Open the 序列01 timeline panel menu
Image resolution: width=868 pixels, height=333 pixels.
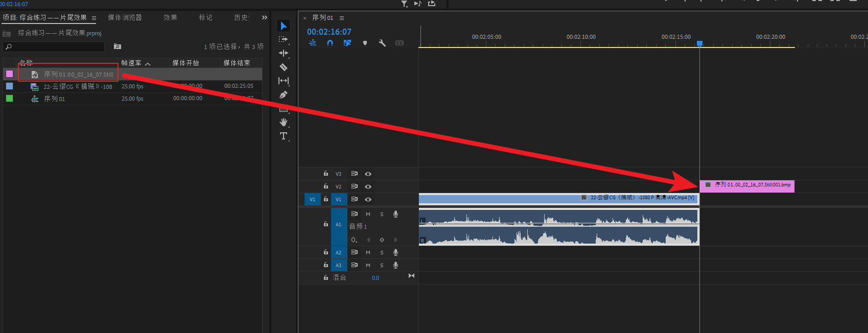pyautogui.click(x=342, y=18)
